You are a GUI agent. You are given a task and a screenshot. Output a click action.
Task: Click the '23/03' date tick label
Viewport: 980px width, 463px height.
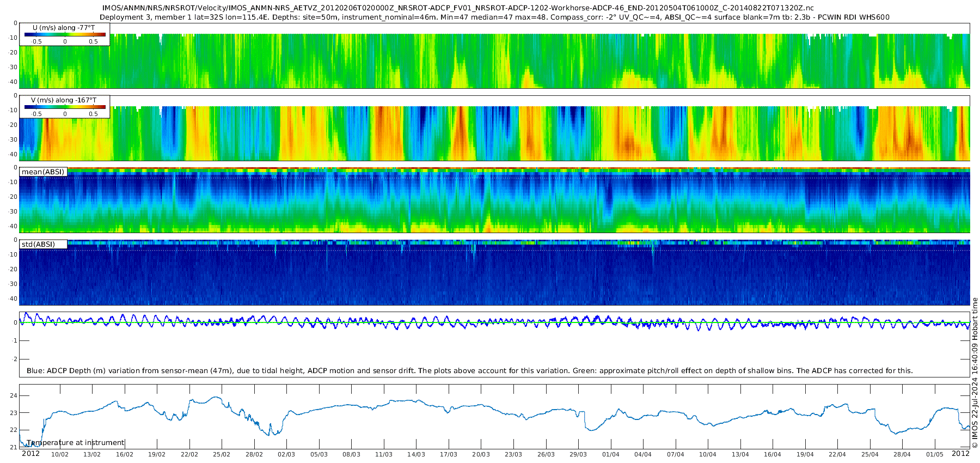[513, 454]
